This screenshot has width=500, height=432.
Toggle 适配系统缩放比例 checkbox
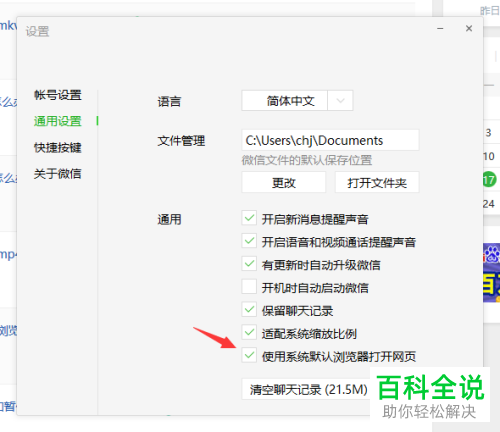(x=249, y=332)
